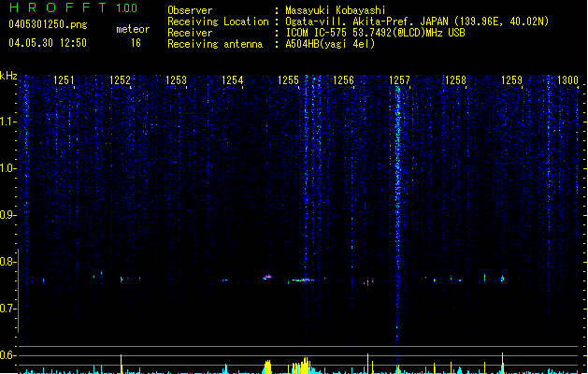Image resolution: width=588 pixels, height=374 pixels.
Task: Click the Observer name Masayuki Kobayashi
Action: [336, 10]
